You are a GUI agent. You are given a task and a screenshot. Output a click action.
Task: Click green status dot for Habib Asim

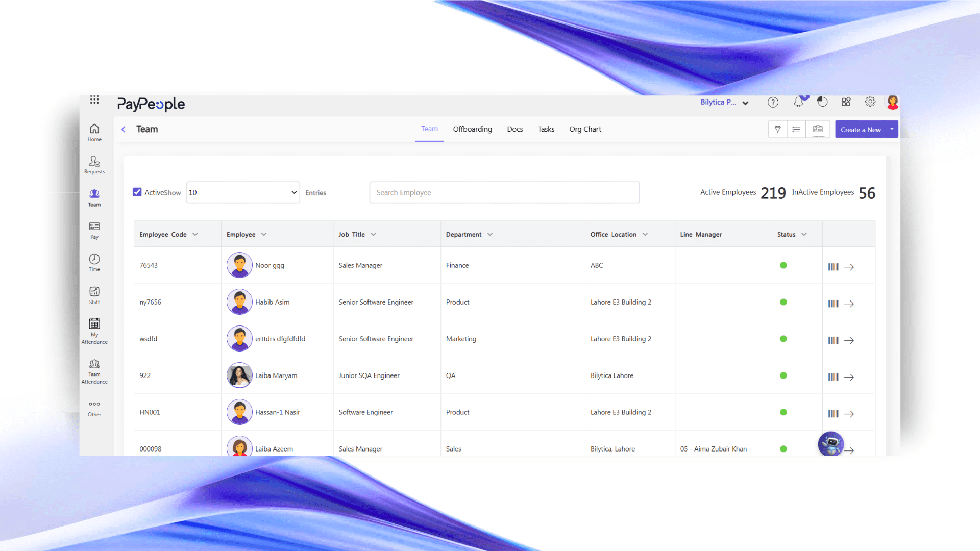[783, 302]
